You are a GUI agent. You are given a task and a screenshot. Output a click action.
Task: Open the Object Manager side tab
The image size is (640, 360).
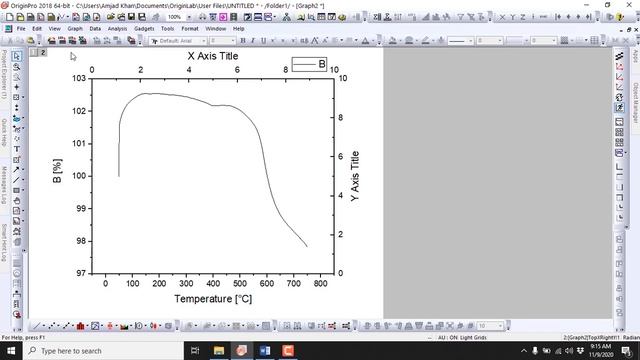point(636,102)
